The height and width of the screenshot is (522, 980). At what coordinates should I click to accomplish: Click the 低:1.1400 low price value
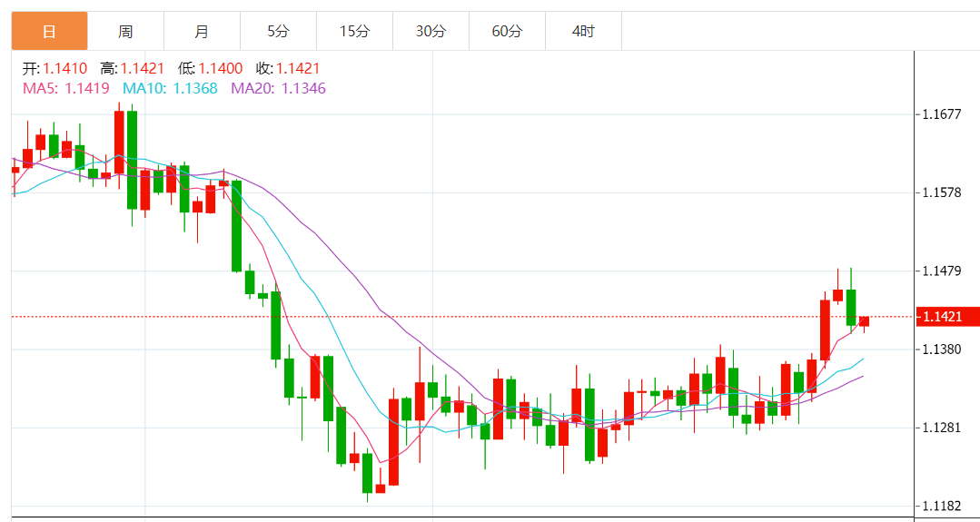[x=210, y=68]
